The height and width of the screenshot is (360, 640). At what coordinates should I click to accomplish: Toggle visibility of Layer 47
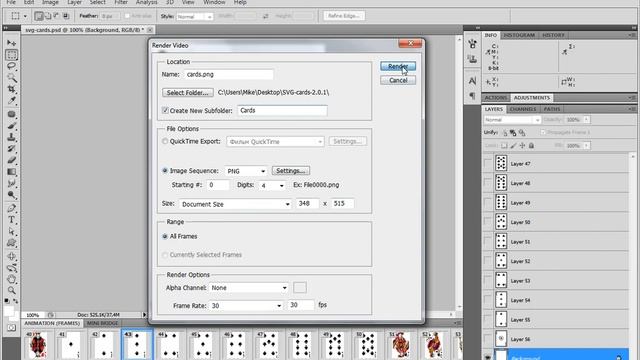tap(488, 163)
